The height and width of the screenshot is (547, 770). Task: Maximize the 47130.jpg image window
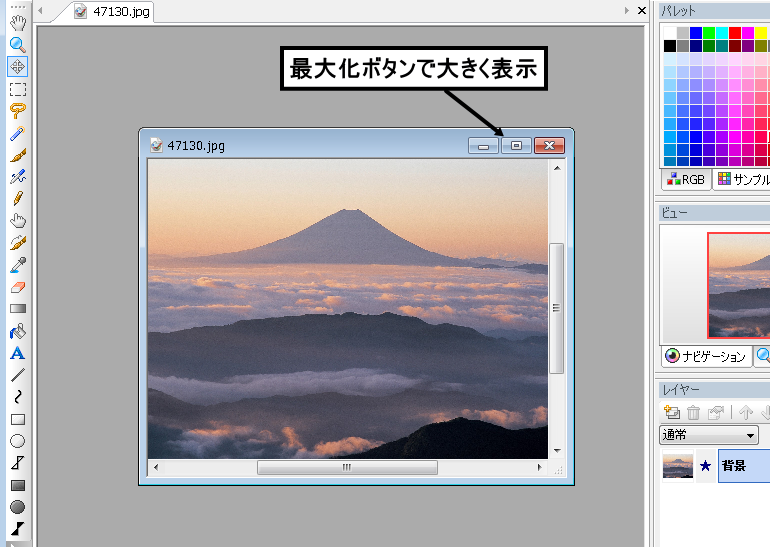click(516, 145)
